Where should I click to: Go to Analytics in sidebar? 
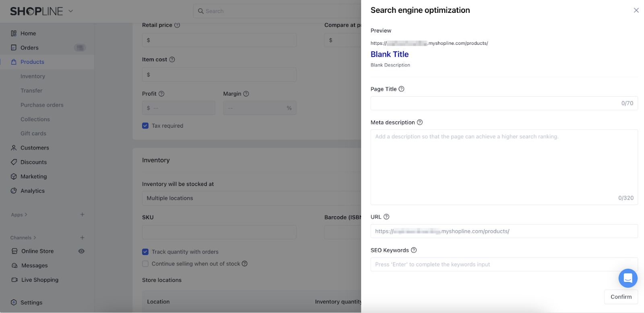(x=33, y=191)
